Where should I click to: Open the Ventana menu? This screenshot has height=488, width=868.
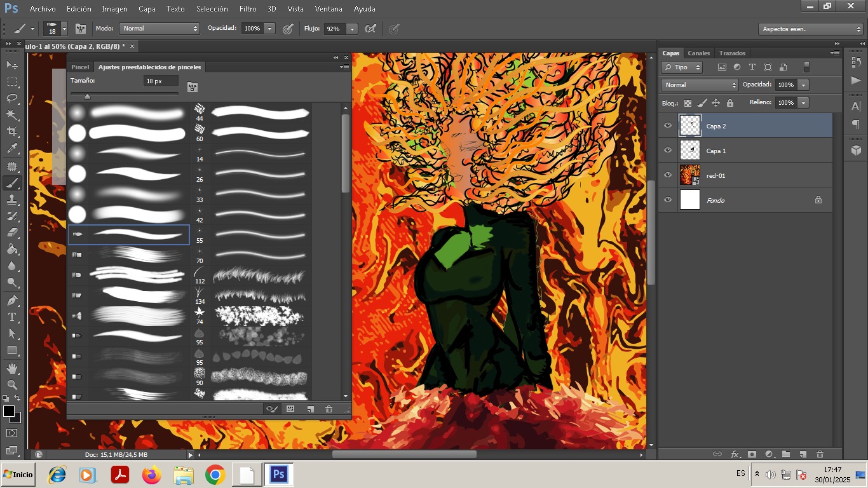tap(329, 9)
